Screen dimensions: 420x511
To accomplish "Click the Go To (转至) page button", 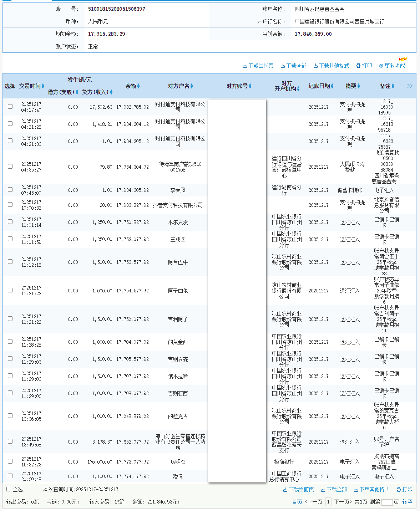I will [407, 502].
